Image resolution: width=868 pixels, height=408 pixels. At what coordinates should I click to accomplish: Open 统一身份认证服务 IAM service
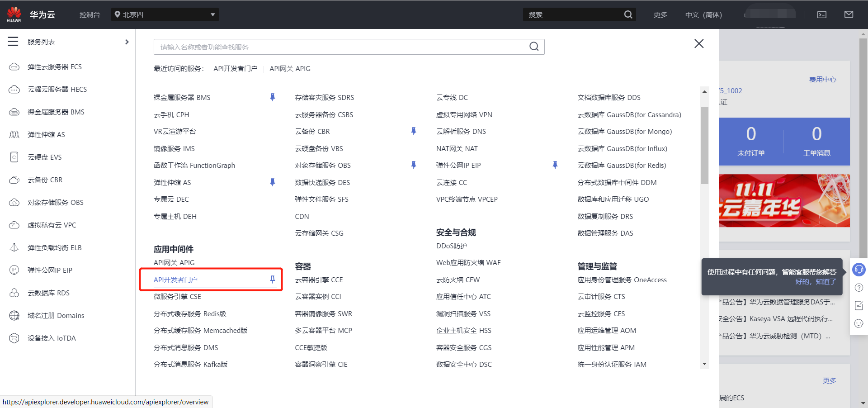(x=612, y=365)
